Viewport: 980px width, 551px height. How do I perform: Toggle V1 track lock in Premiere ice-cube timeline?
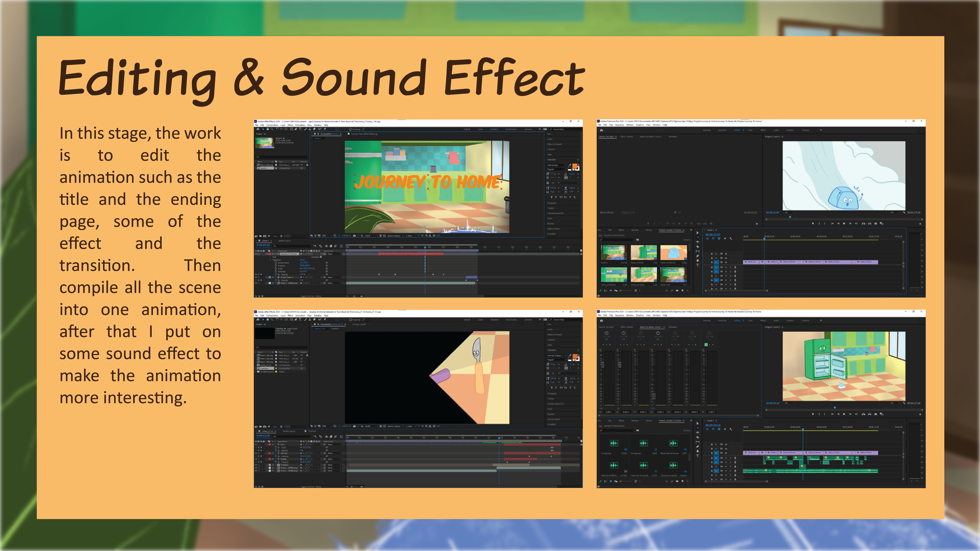point(712,262)
